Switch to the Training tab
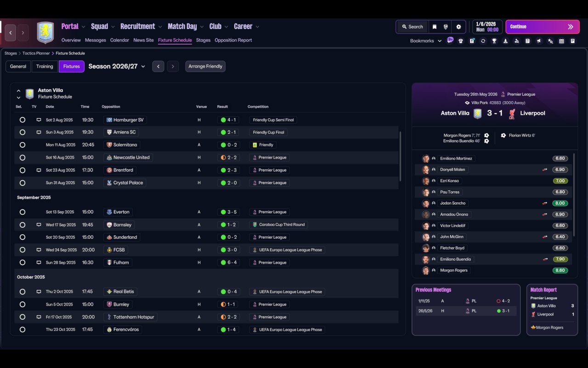This screenshot has height=368, width=588. coord(45,66)
